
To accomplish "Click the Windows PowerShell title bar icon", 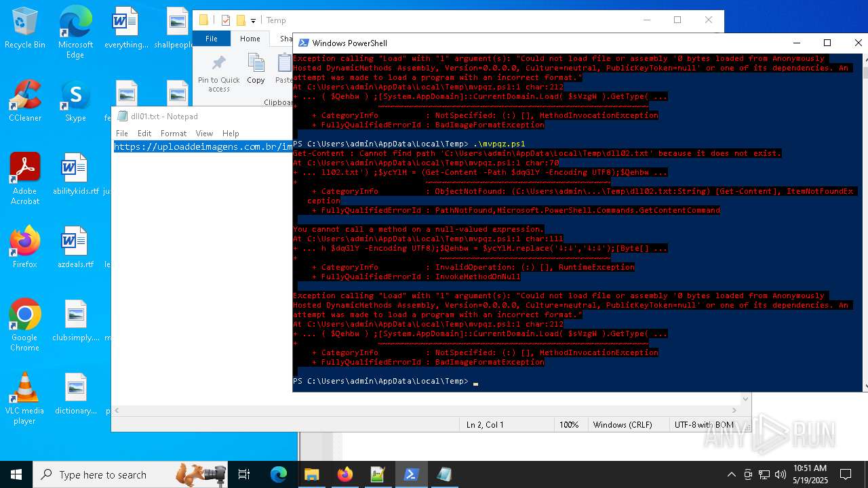I will 303,43.
